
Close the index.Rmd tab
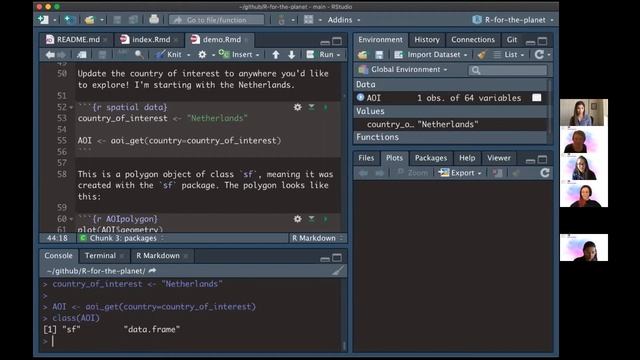[x=176, y=40]
